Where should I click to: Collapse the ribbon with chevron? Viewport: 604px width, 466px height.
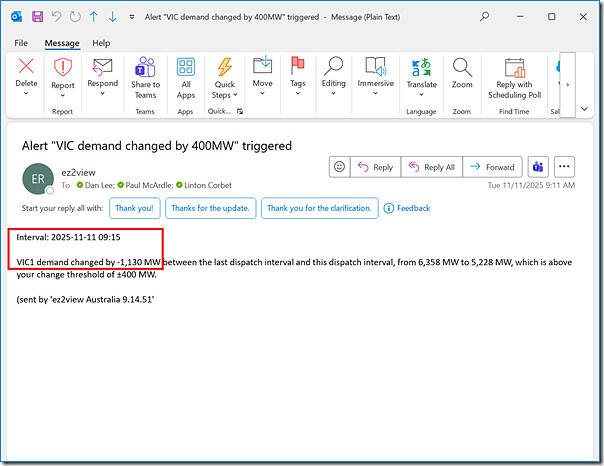point(584,109)
